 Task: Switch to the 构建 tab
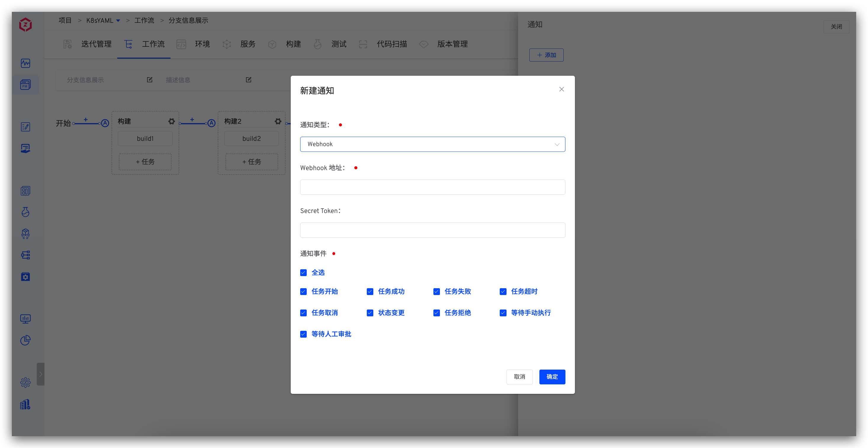tap(293, 44)
